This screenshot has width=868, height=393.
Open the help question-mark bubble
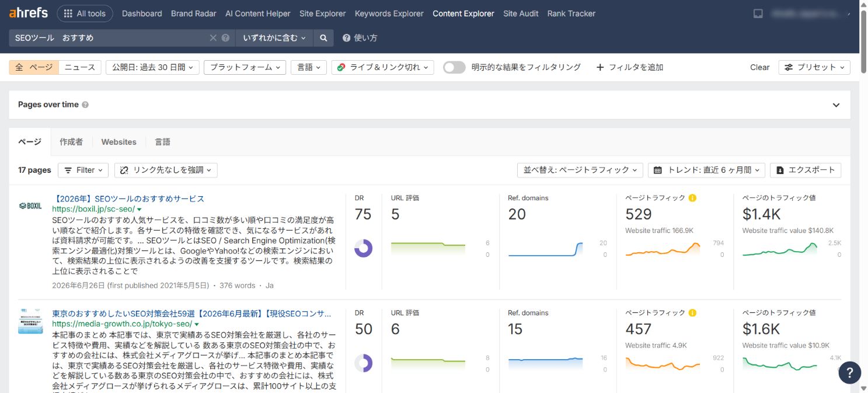point(849,372)
